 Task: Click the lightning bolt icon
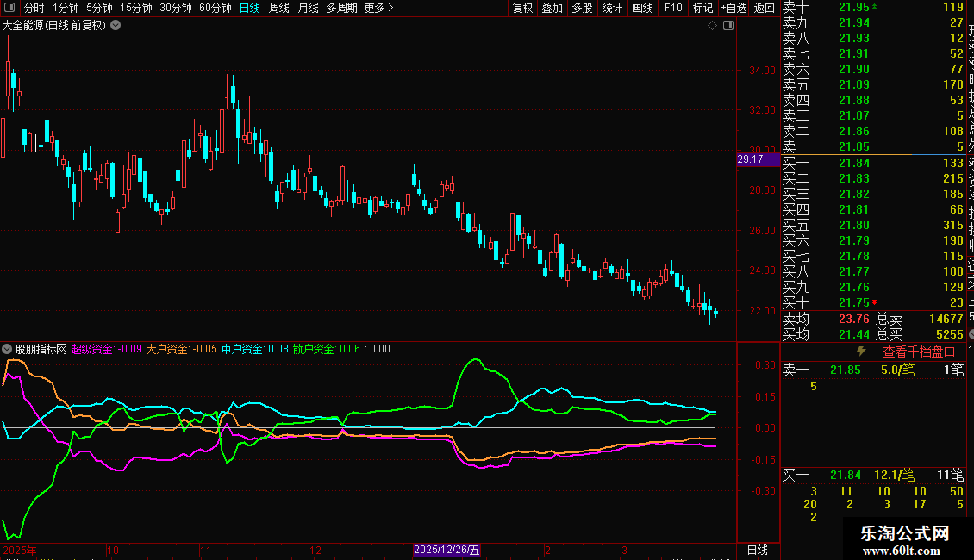tap(860, 352)
